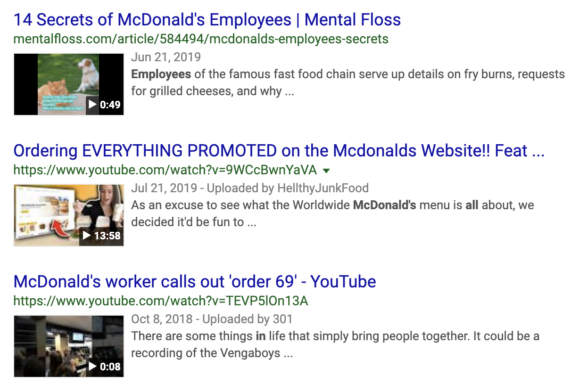This screenshot has width=579, height=392.
Task: Click the play icon on the 0:08 video
Action: [x=93, y=366]
